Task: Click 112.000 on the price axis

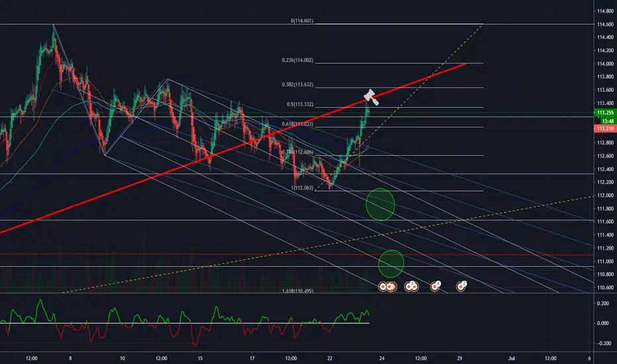Action: click(605, 196)
